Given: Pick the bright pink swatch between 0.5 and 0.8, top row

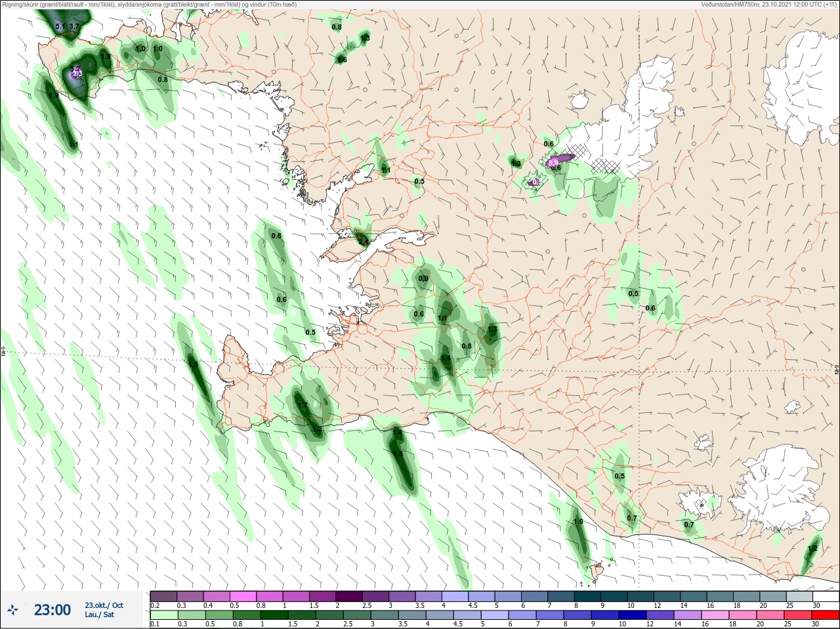Looking at the screenshot, I should [x=243, y=596].
